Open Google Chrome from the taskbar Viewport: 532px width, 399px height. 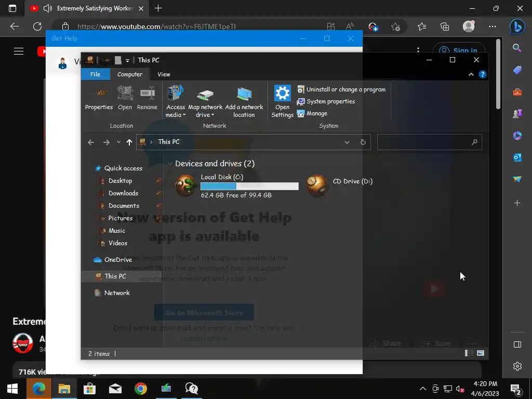(140, 389)
